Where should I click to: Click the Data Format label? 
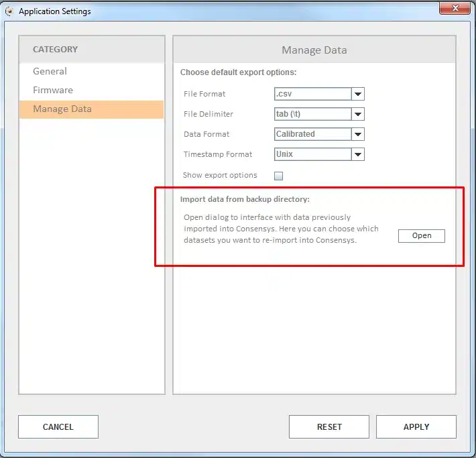click(x=206, y=134)
